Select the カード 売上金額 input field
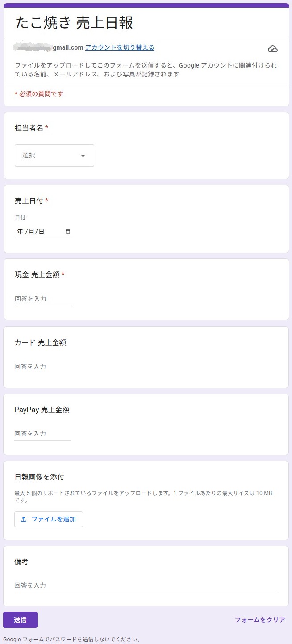Viewport: 292px width, 644px height. (x=42, y=366)
